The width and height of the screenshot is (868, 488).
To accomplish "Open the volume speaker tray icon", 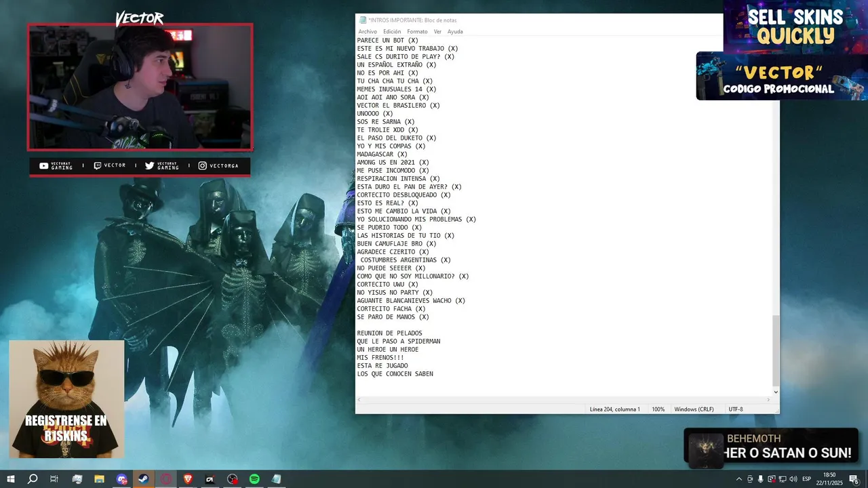I will point(793,479).
